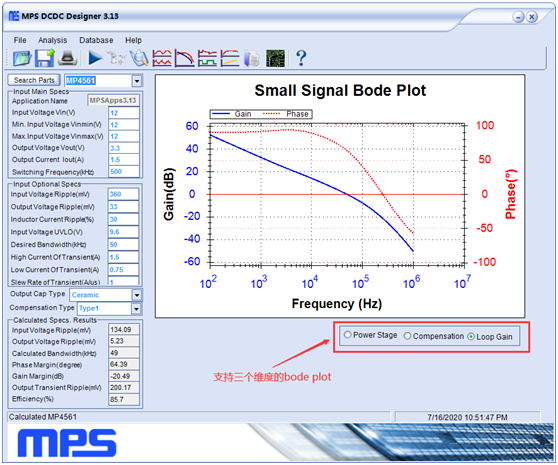Click the Print icon in toolbar
558x465 pixels.
[x=67, y=58]
